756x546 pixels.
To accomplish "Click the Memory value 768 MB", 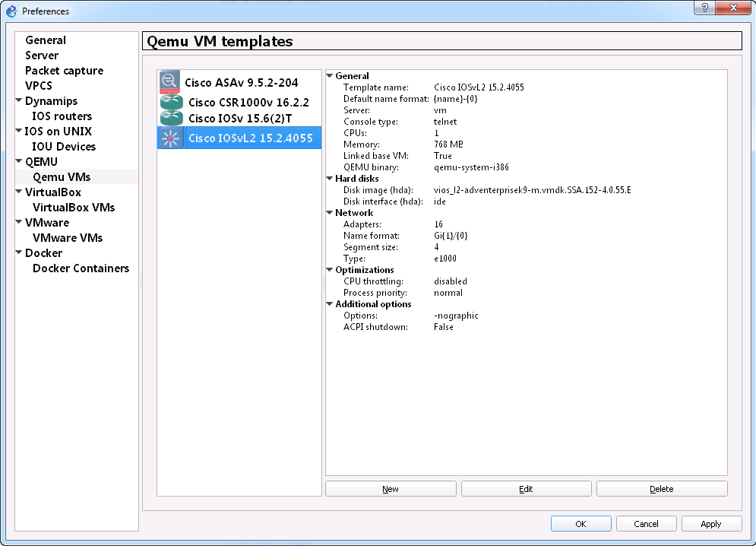I will 448,144.
